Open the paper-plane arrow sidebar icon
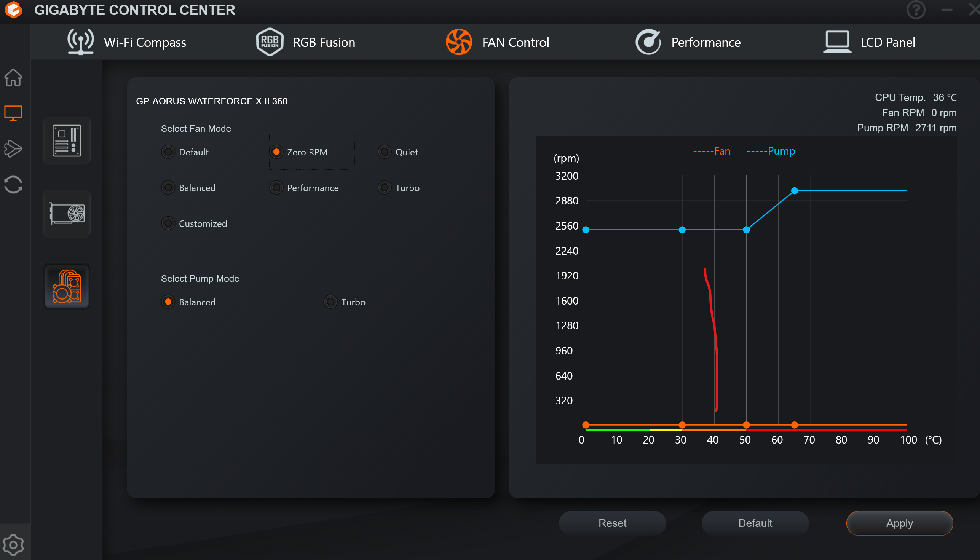980x560 pixels. pos(13,149)
